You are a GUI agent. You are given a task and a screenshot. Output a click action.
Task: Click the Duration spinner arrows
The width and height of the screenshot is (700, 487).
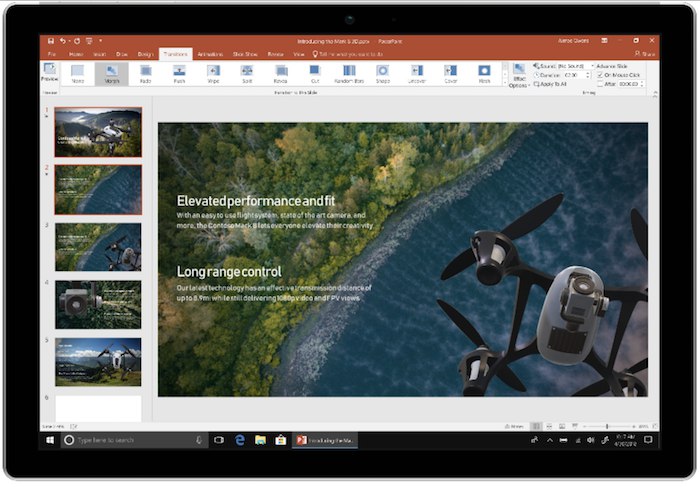pos(588,75)
